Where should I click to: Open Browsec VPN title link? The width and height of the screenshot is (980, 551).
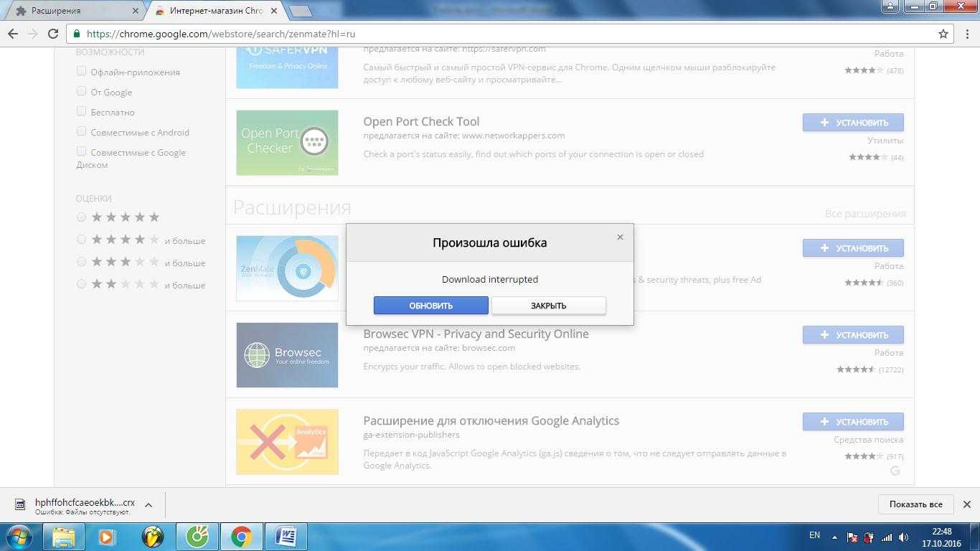click(476, 334)
